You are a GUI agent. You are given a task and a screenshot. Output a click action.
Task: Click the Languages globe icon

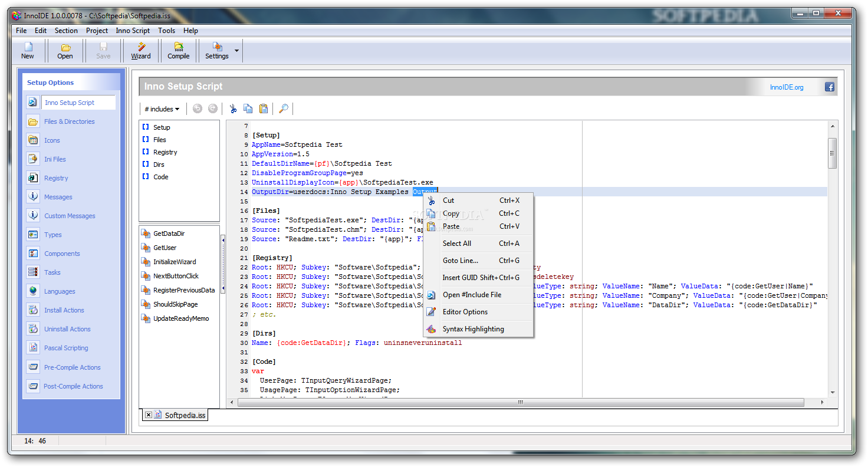tap(33, 291)
